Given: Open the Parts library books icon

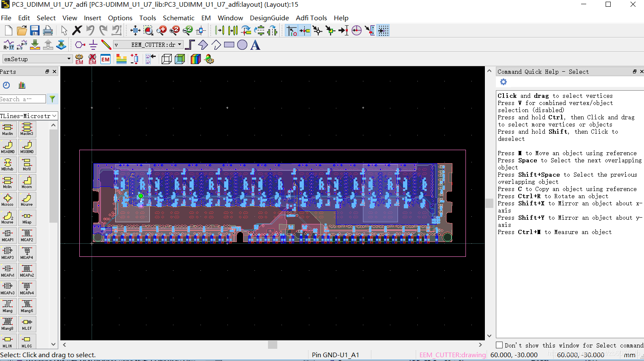Looking at the screenshot, I should pos(22,85).
